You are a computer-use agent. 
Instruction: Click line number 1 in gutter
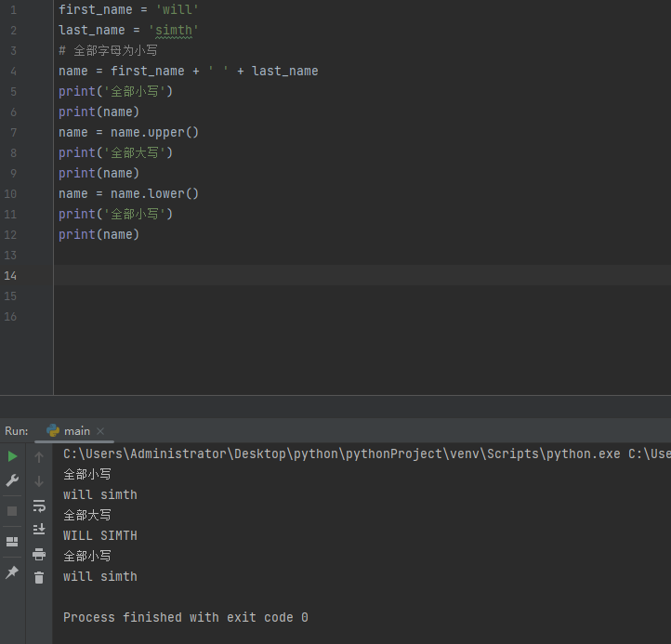[13, 10]
